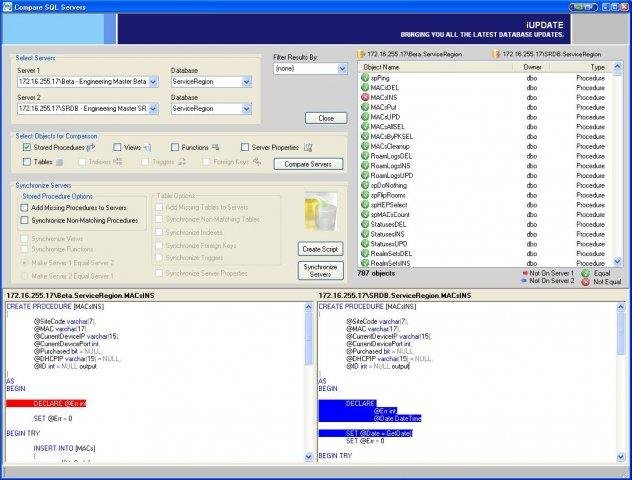Click the status icon next to StatusesINS

pos(365,234)
